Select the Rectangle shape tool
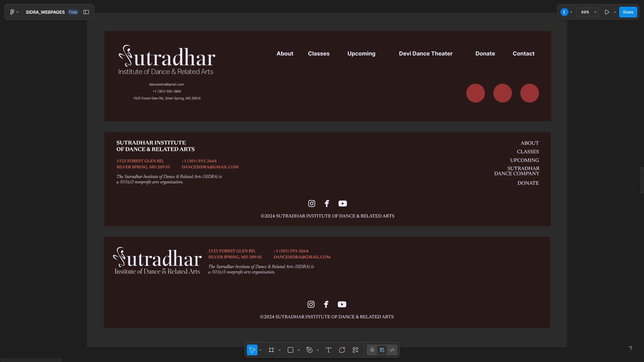The width and height of the screenshot is (644, 362). click(290, 350)
